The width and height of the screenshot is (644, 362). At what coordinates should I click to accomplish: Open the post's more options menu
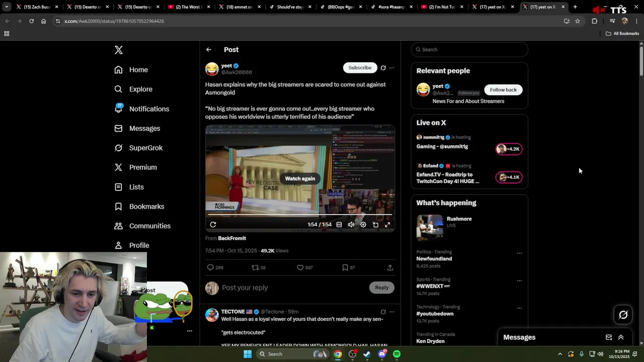[x=391, y=68]
